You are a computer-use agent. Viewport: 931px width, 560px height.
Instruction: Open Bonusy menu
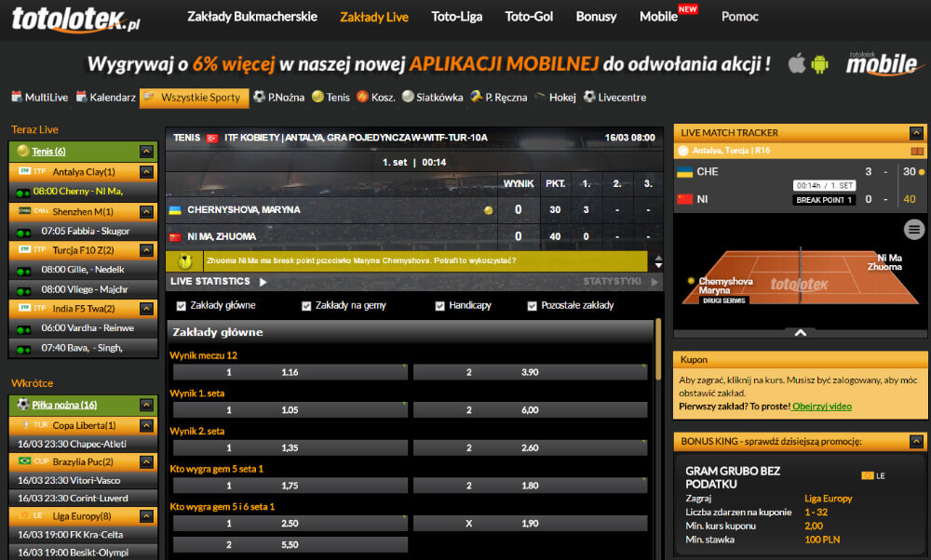tap(596, 17)
